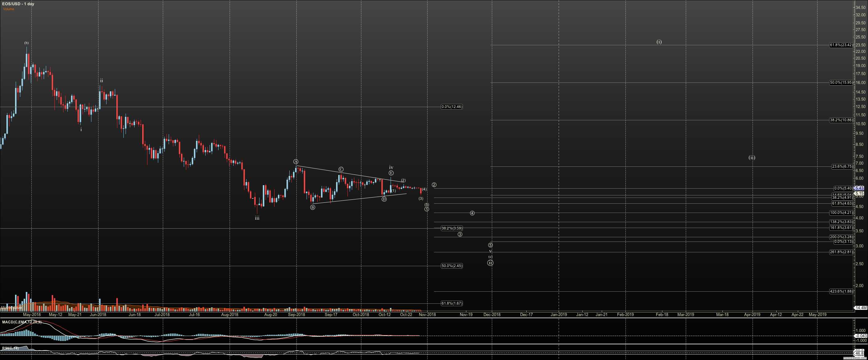The width and height of the screenshot is (868, 360).
Task: Click the 0.0%(12.46) retracement label
Action: click(x=452, y=107)
